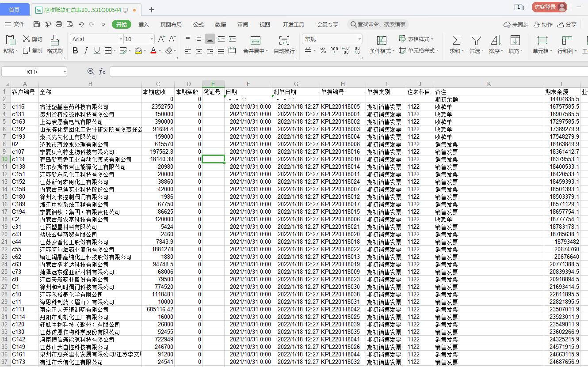Open the 文件 (File) menu
This screenshot has height=367, width=588.
point(15,24)
